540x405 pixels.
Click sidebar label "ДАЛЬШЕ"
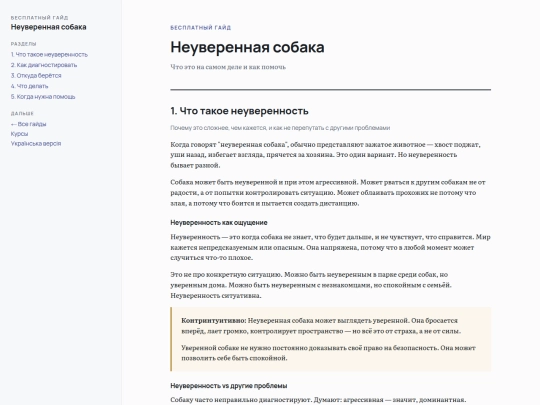[22, 113]
